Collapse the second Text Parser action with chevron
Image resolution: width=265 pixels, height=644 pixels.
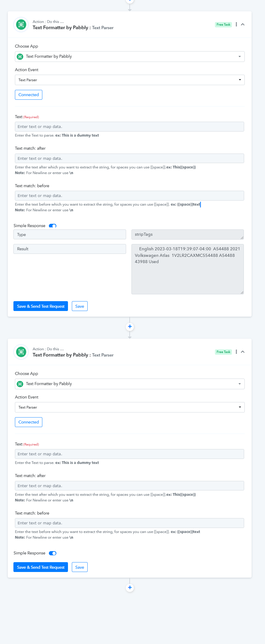click(243, 352)
